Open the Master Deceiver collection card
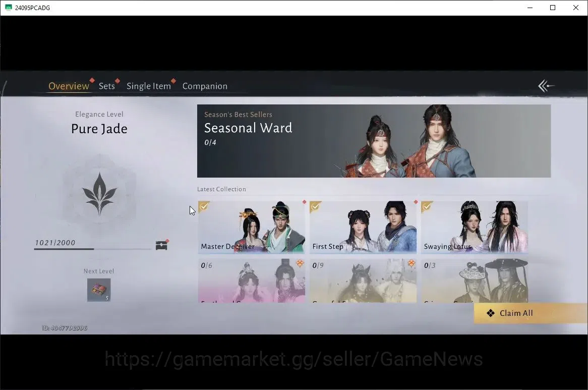The image size is (588, 390). 252,227
